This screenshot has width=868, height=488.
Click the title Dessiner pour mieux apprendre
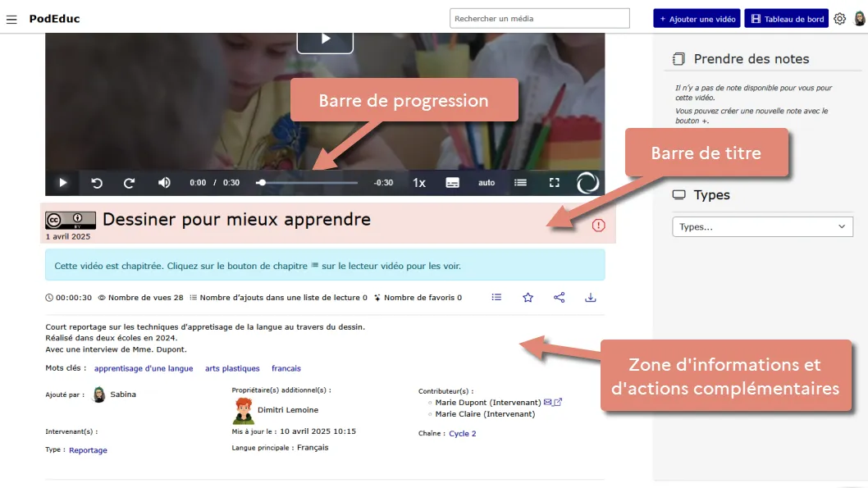coord(236,220)
